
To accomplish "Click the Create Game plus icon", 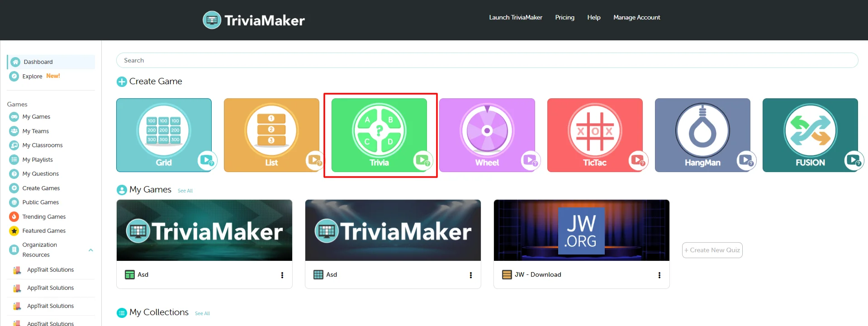I will tap(122, 81).
